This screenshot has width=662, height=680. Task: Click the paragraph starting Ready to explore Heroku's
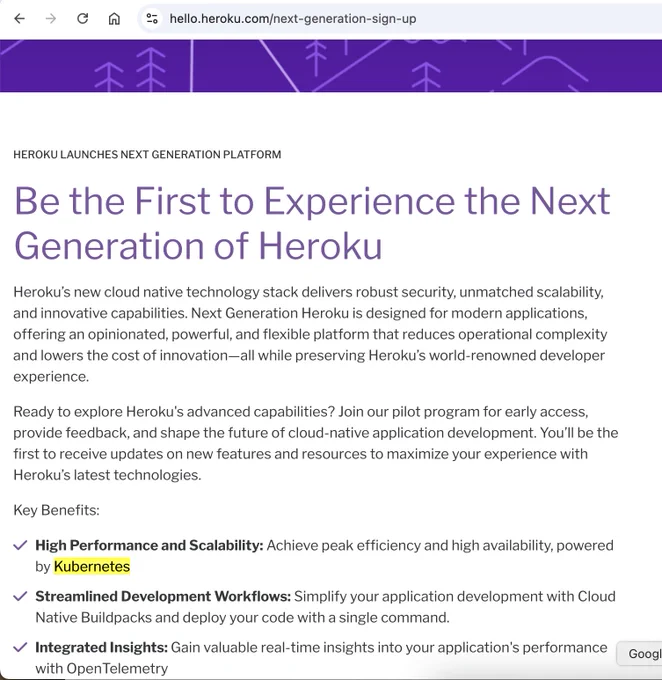pyautogui.click(x=315, y=443)
